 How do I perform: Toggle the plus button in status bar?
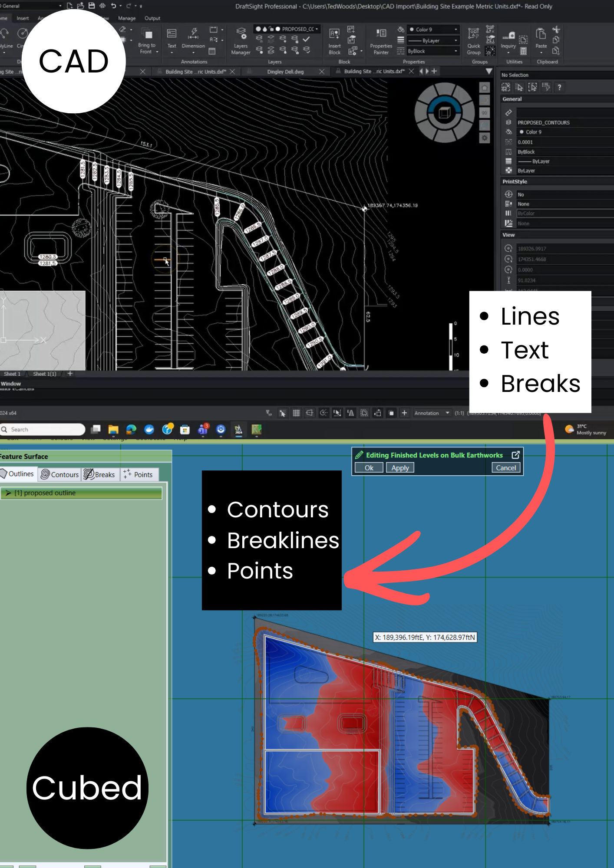coord(404,413)
